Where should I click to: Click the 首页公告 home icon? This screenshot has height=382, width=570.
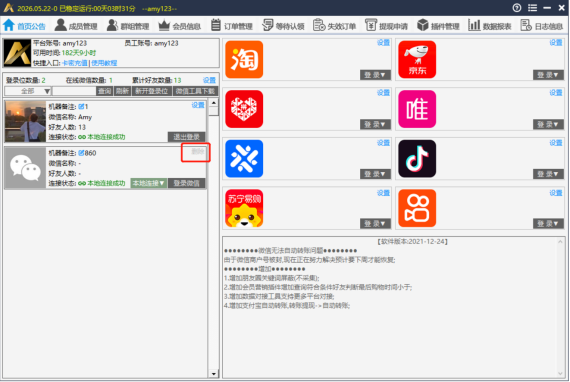coord(9,25)
